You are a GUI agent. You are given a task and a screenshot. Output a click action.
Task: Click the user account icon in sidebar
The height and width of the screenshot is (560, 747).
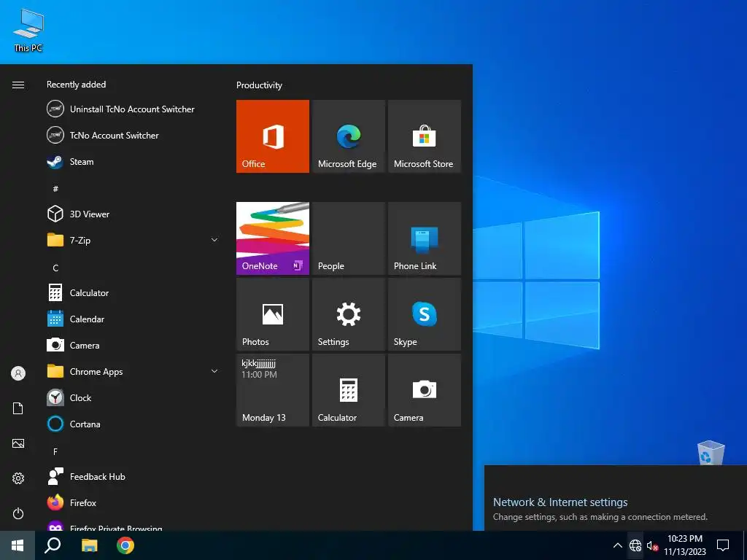18,373
